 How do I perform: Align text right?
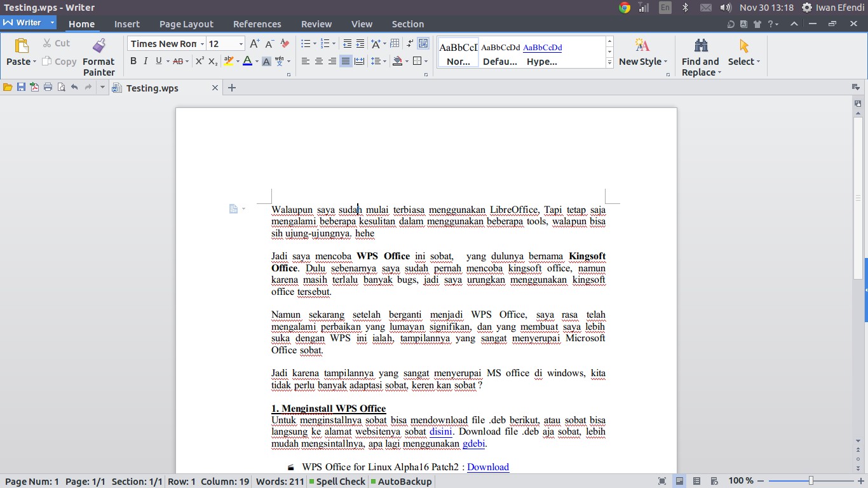[332, 61]
